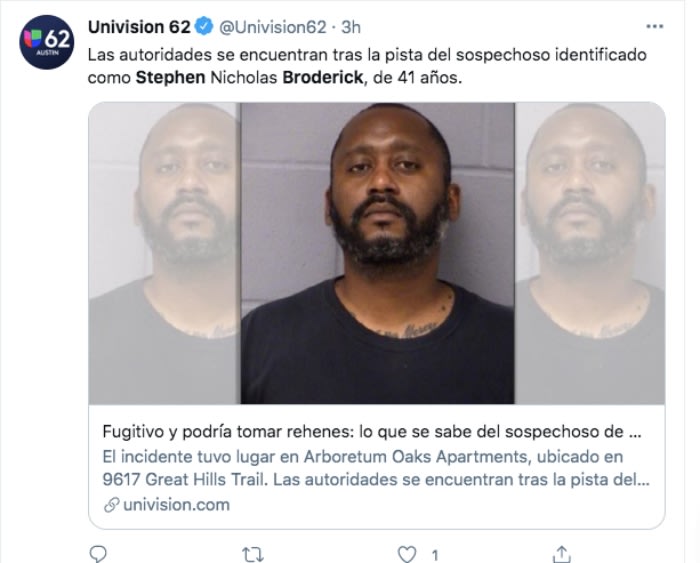Click the bolded surname Broderick in tweet

click(323, 78)
